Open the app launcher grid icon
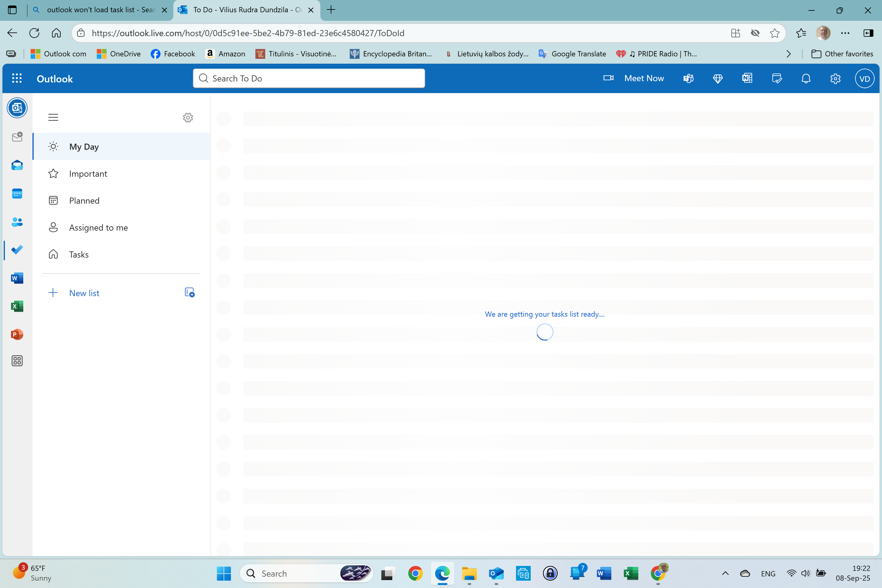 17,78
